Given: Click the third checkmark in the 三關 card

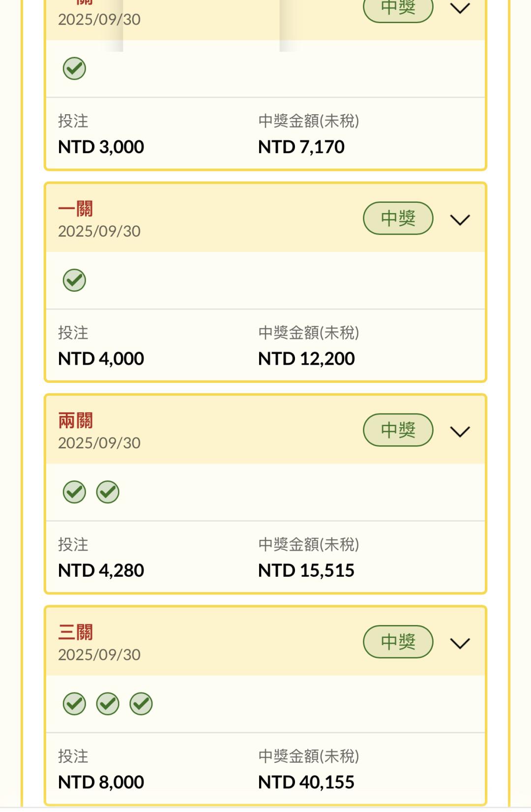Looking at the screenshot, I should (x=141, y=704).
